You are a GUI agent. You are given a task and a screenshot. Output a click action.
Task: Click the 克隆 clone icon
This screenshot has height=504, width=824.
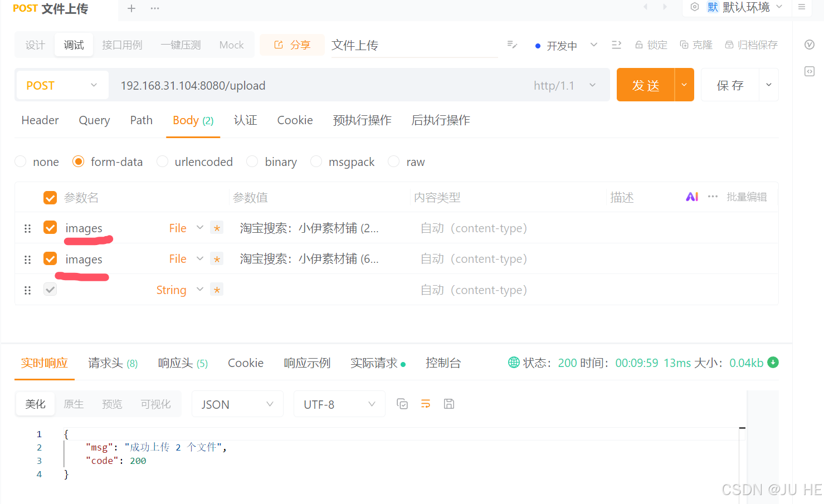coord(684,45)
